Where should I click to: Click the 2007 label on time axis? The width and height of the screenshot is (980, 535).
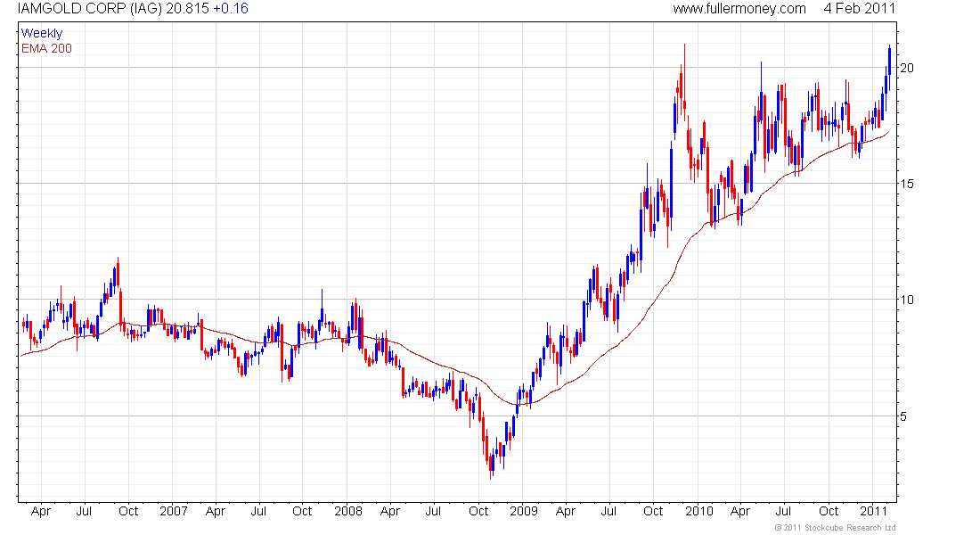[173, 512]
